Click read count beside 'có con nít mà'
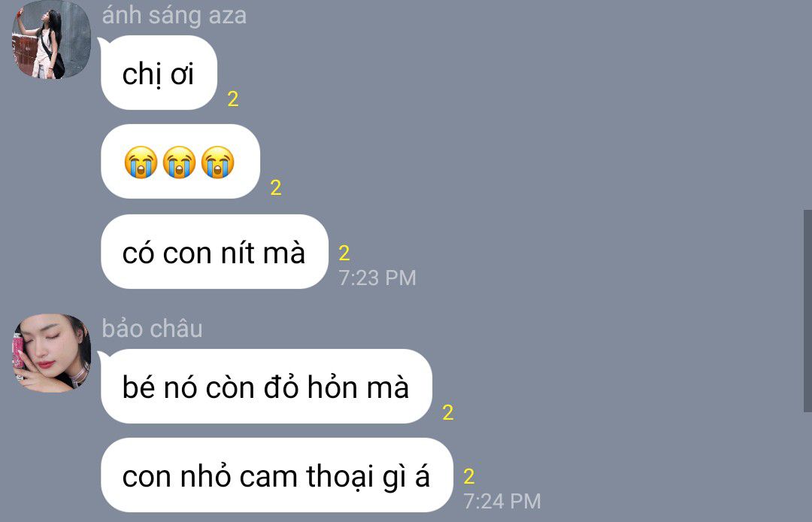Image resolution: width=812 pixels, height=522 pixels. pos(344,253)
